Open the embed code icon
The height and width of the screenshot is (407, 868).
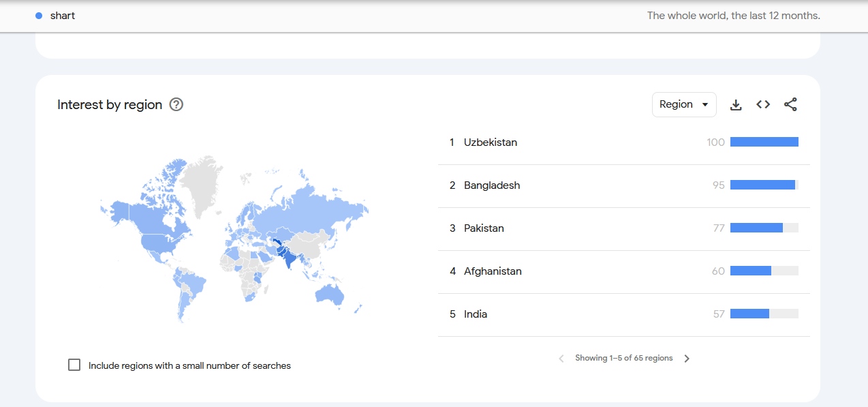pyautogui.click(x=763, y=104)
